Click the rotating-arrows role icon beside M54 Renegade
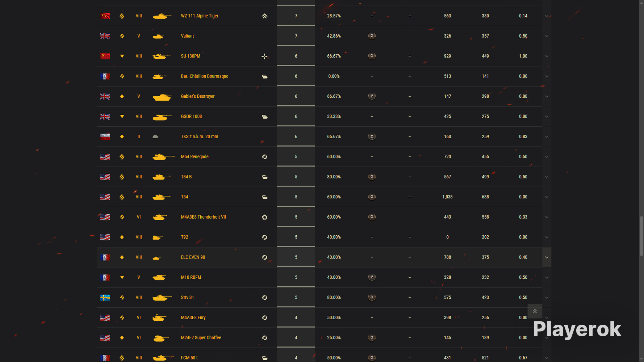 265,157
